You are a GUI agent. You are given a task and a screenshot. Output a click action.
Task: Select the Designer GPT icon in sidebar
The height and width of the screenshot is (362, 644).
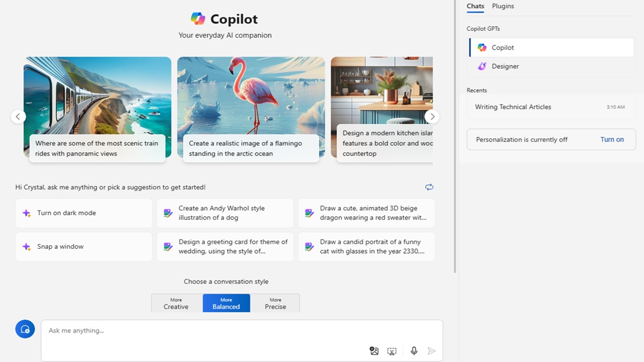point(482,66)
